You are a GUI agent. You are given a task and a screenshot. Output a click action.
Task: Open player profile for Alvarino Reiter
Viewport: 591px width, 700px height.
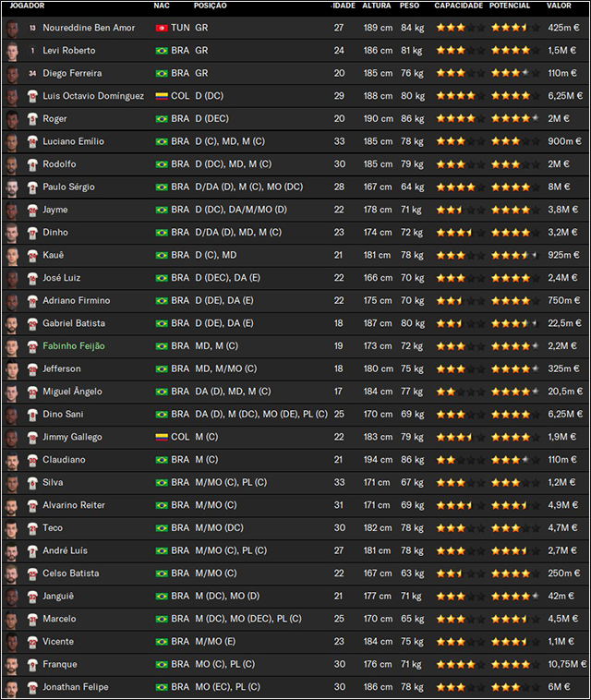coord(74,505)
